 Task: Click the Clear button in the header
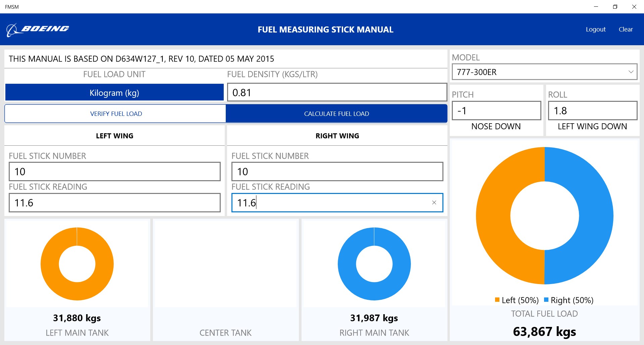[x=626, y=29]
